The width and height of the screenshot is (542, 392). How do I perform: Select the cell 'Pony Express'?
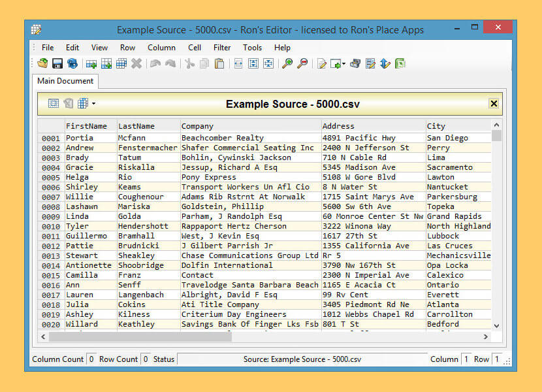251,177
